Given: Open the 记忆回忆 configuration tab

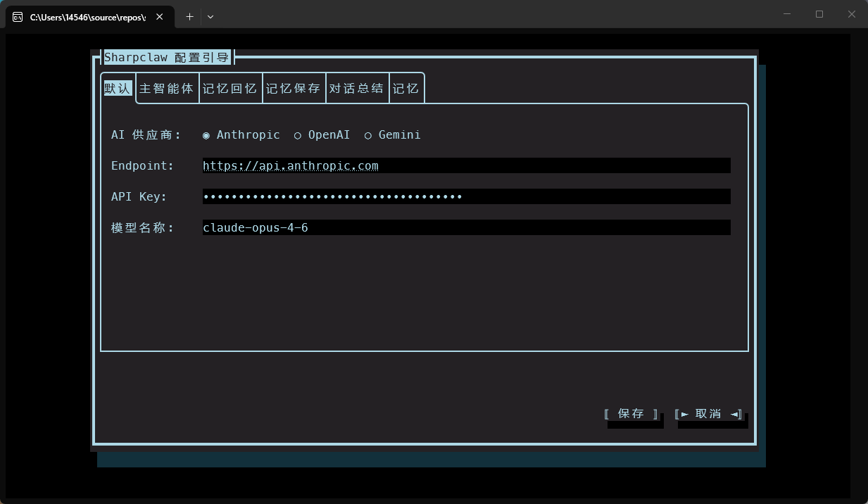Looking at the screenshot, I should click(230, 87).
